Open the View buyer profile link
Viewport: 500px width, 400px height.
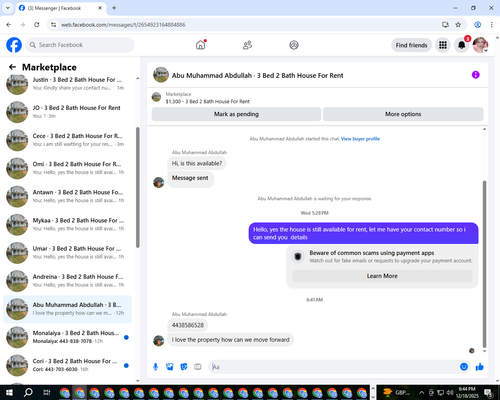(x=360, y=139)
